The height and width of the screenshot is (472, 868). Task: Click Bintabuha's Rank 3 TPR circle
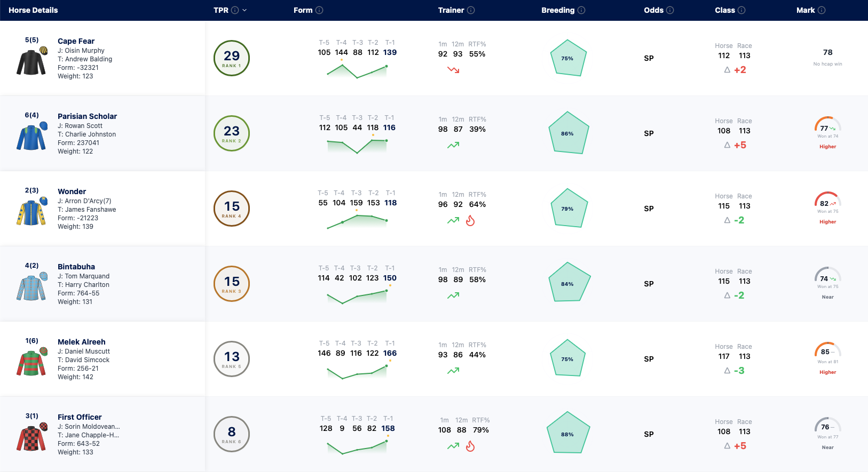232,284
